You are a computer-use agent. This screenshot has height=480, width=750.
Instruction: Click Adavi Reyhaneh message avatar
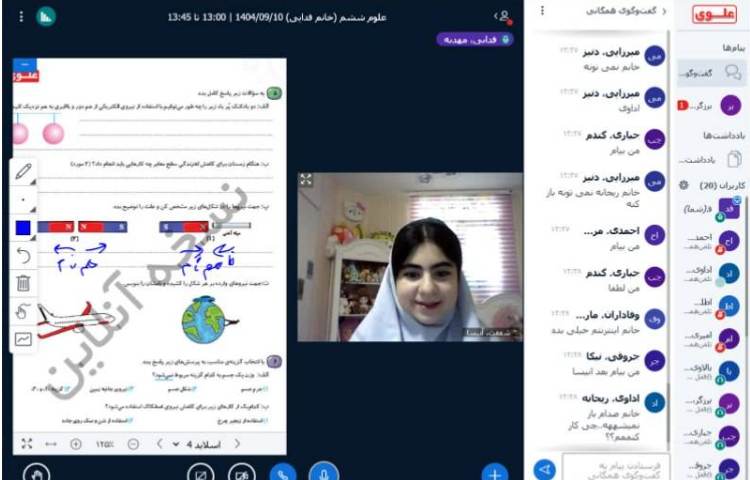click(654, 403)
